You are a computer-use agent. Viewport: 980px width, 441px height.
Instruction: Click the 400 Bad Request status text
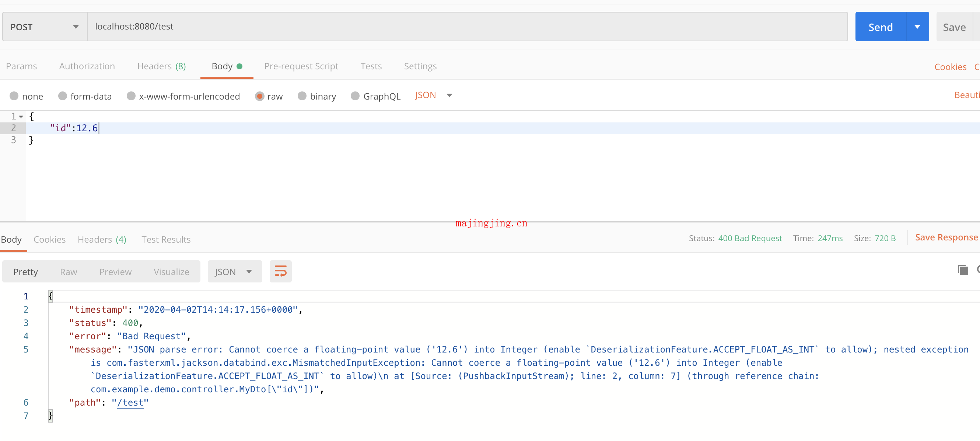[x=749, y=238]
